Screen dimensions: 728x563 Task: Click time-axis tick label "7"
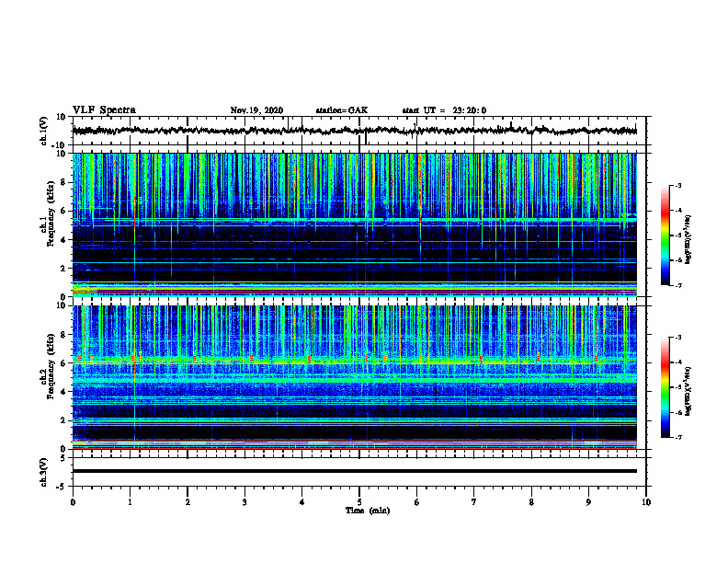[x=474, y=502]
